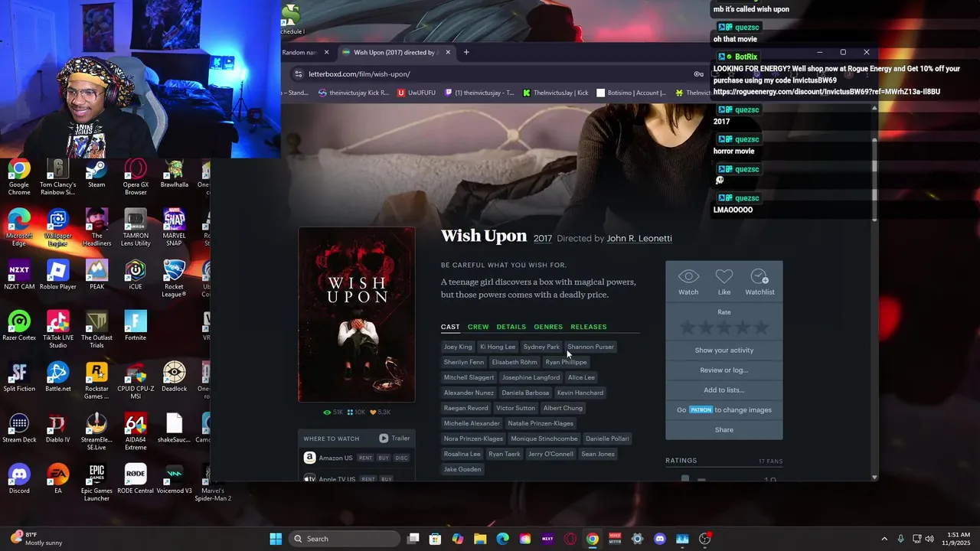Open RODE Central desktop shortcut
Image resolution: width=980 pixels, height=551 pixels.
136,480
